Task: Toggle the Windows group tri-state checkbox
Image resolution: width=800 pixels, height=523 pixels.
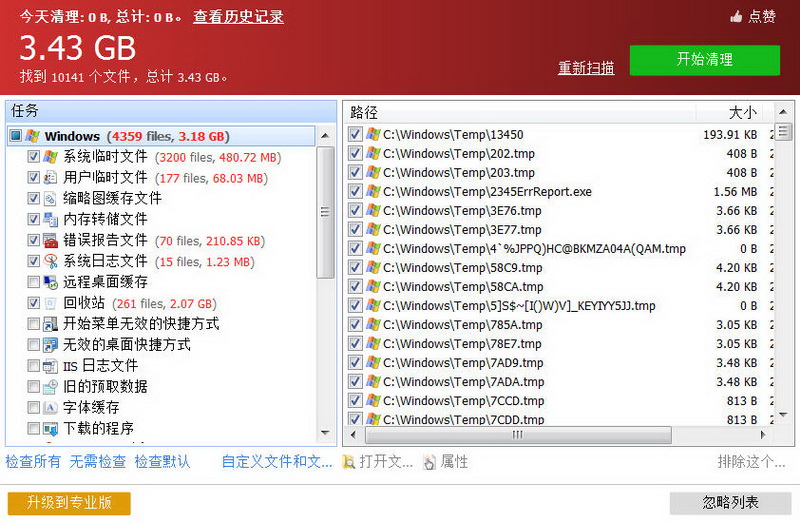Action: 16,136
